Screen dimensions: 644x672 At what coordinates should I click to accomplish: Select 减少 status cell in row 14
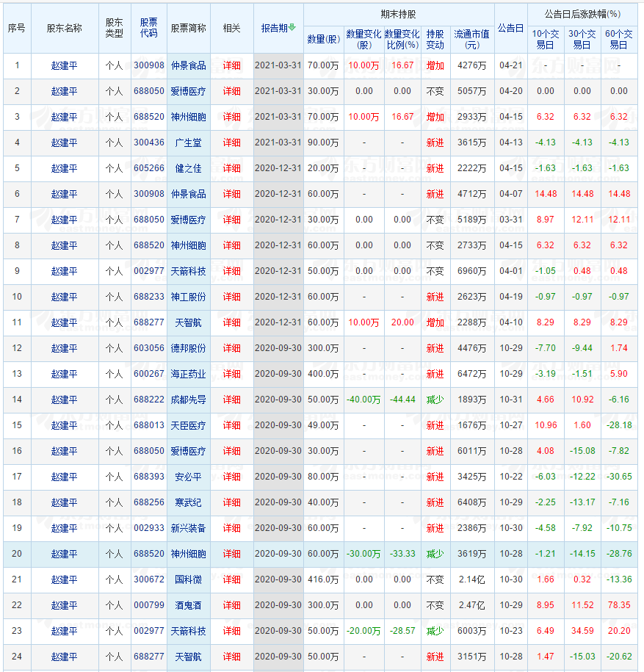[435, 400]
